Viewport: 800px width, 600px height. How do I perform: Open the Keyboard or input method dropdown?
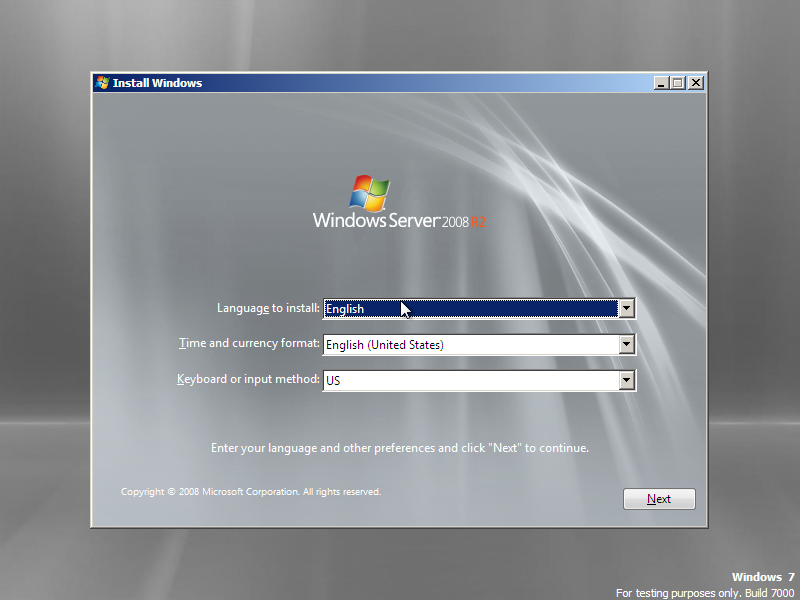(x=627, y=380)
